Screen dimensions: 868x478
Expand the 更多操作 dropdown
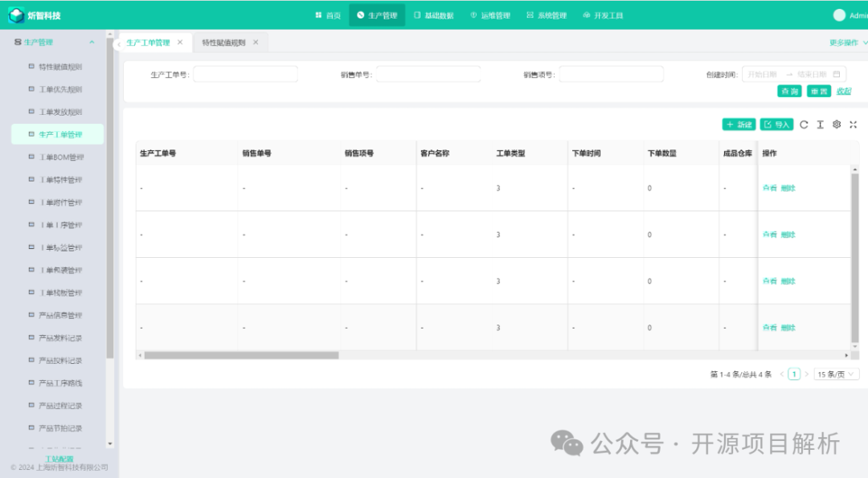847,43
